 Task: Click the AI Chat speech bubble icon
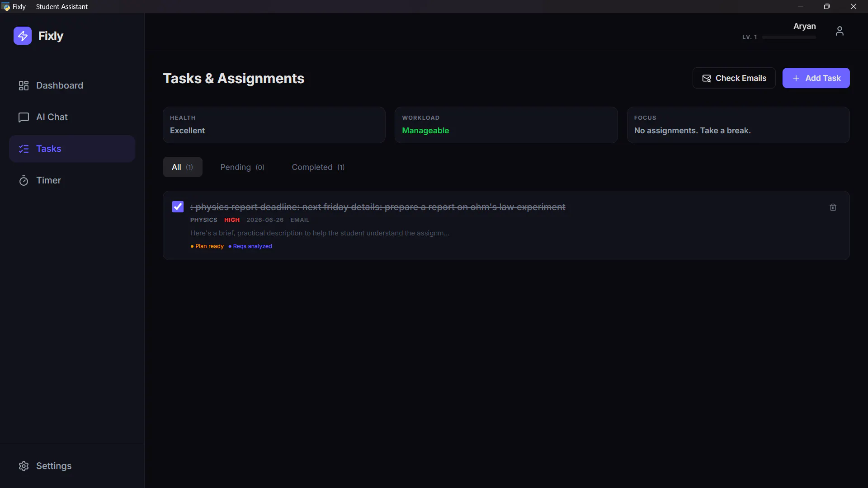(x=24, y=117)
